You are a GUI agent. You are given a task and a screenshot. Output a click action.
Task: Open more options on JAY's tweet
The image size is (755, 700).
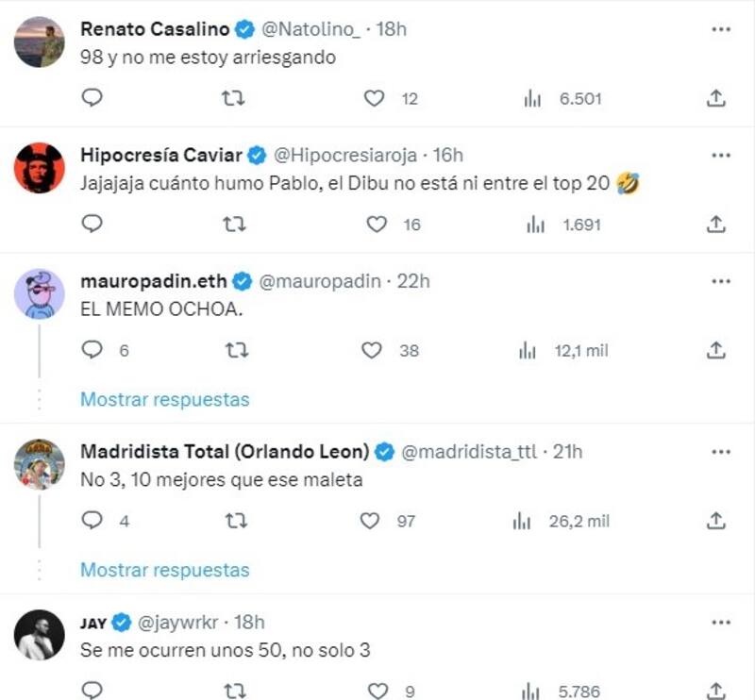(x=720, y=622)
